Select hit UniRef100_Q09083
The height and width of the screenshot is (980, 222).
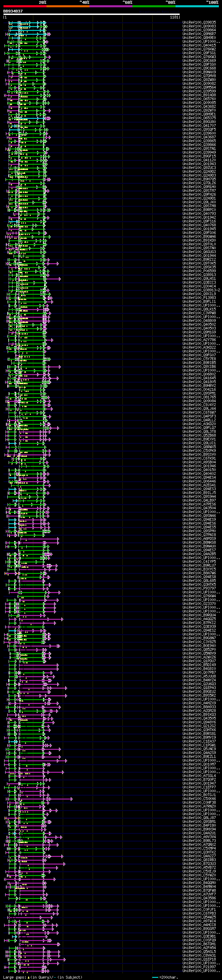click(199, 26)
